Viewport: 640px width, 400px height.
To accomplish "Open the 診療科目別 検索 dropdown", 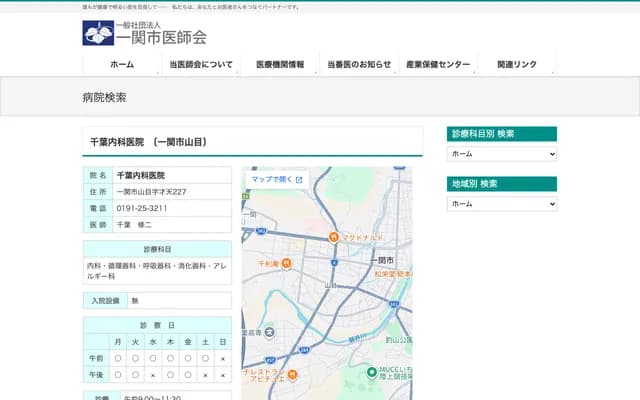I will click(502, 154).
